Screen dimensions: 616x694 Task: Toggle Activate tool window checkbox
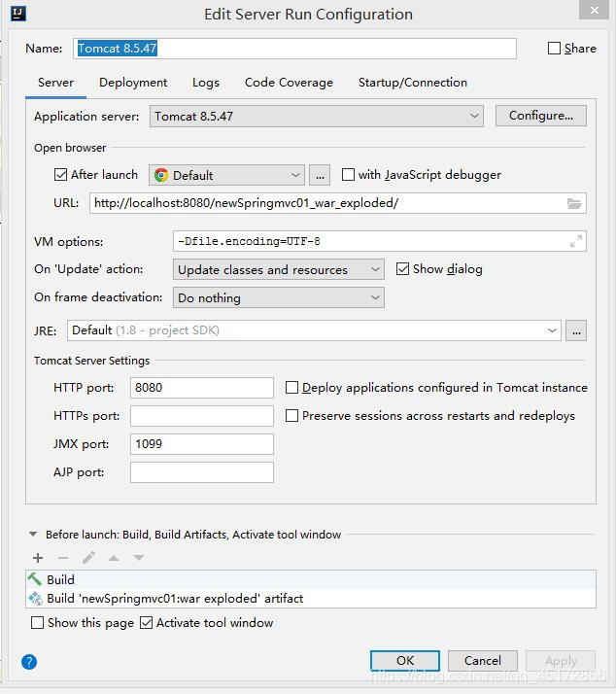click(x=146, y=623)
